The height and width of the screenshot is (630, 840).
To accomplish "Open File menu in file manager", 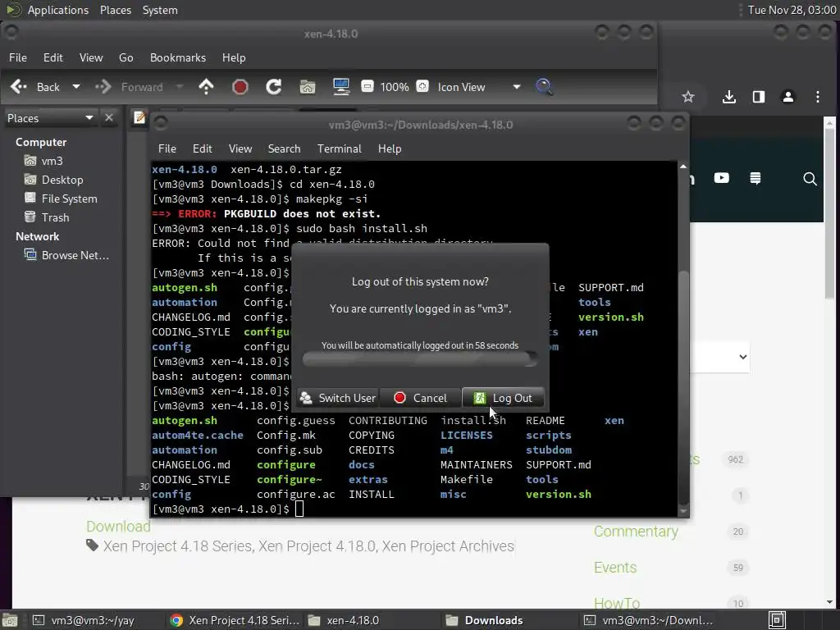I will pos(18,57).
